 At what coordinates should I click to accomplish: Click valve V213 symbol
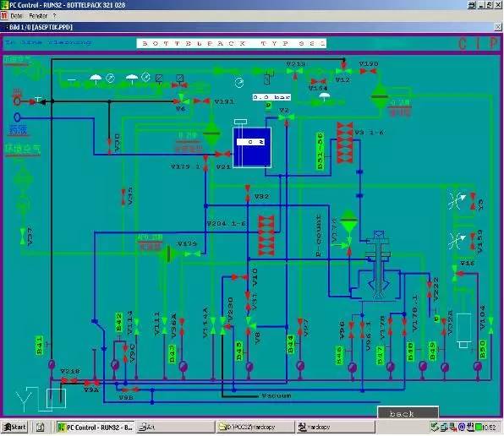pos(294,72)
